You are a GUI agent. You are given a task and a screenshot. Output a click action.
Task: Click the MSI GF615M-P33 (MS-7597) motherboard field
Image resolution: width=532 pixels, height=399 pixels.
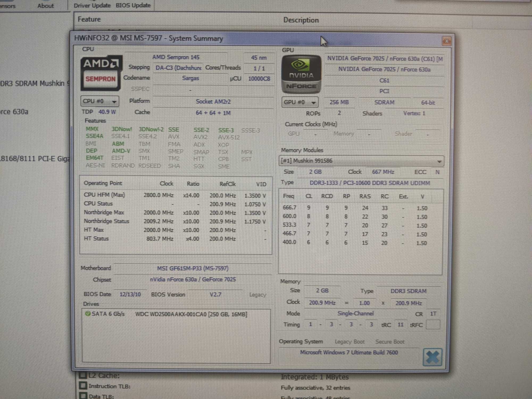click(x=193, y=268)
